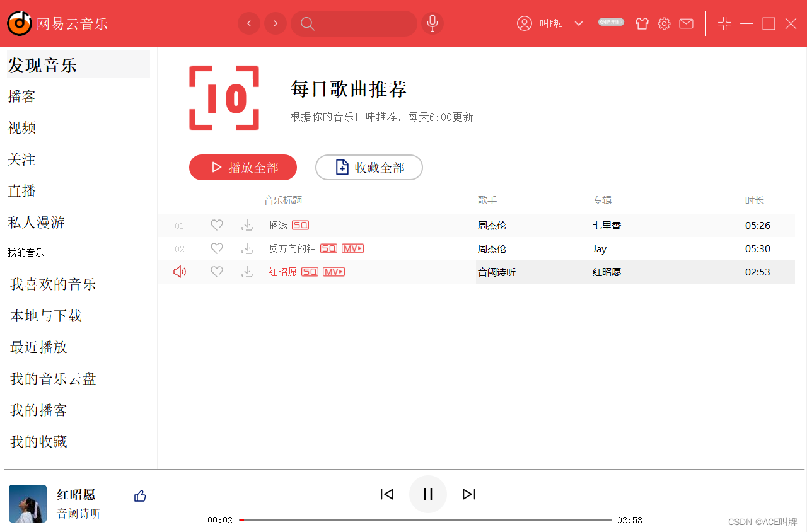Sort by 音乐标题 column header
807x532 pixels.
(283, 200)
